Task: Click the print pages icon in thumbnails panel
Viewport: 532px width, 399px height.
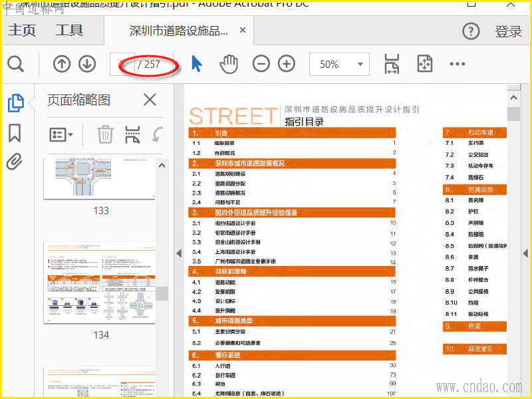Action: pos(132,134)
